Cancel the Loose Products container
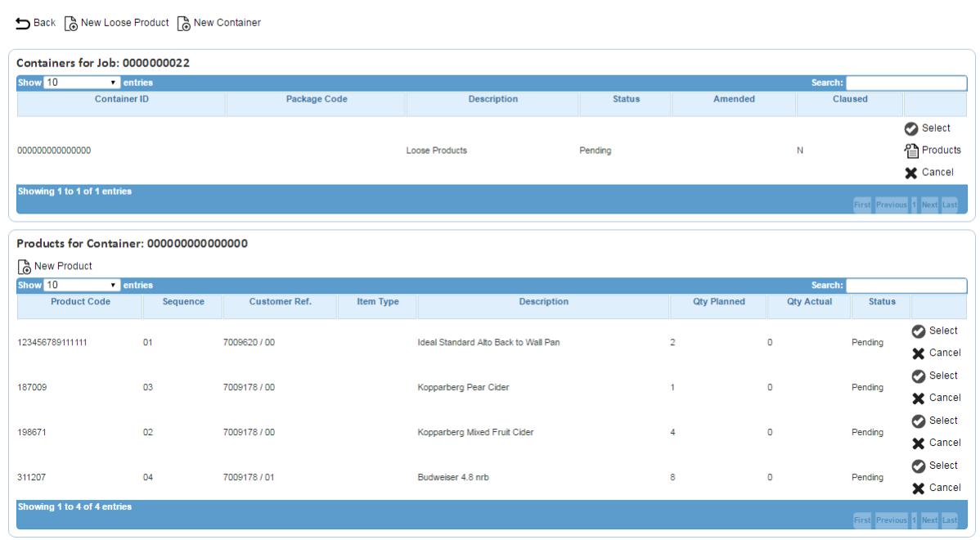Viewport: 980px width, 540px height. [x=928, y=173]
